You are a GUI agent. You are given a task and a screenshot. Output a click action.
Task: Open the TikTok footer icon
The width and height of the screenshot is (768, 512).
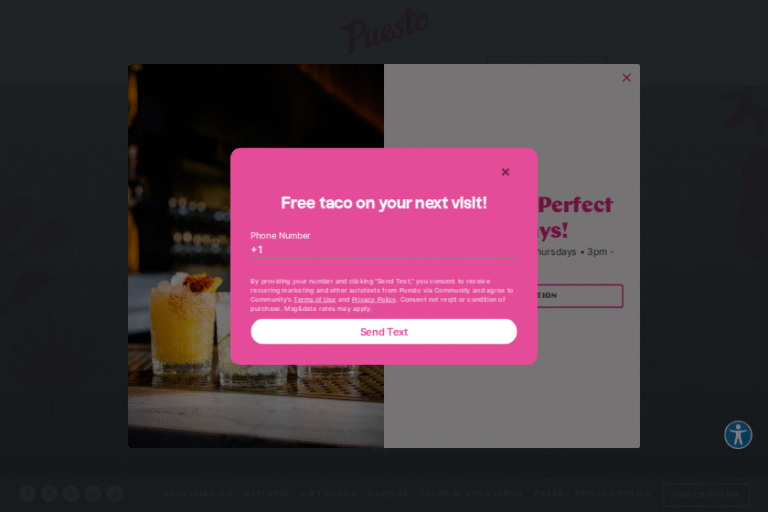pos(115,493)
